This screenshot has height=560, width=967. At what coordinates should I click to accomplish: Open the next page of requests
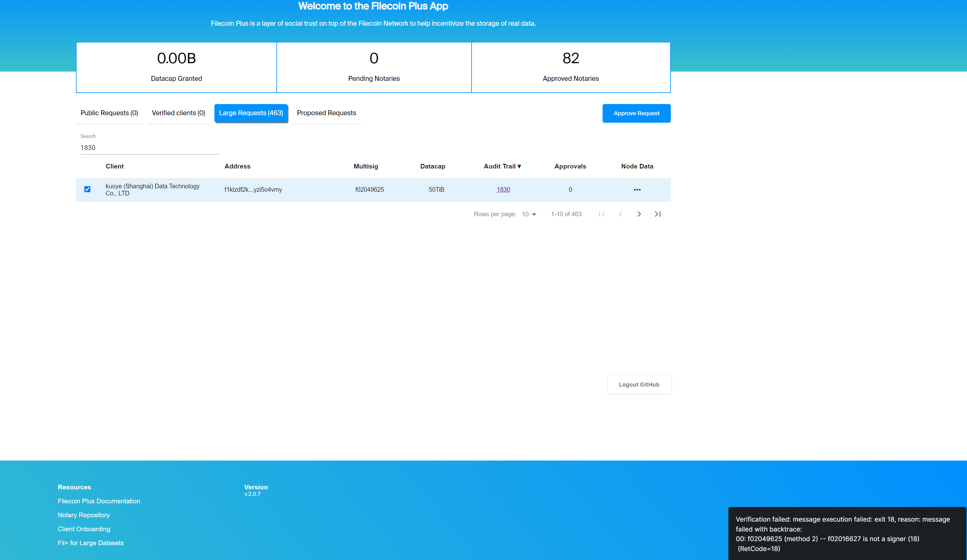coord(639,214)
